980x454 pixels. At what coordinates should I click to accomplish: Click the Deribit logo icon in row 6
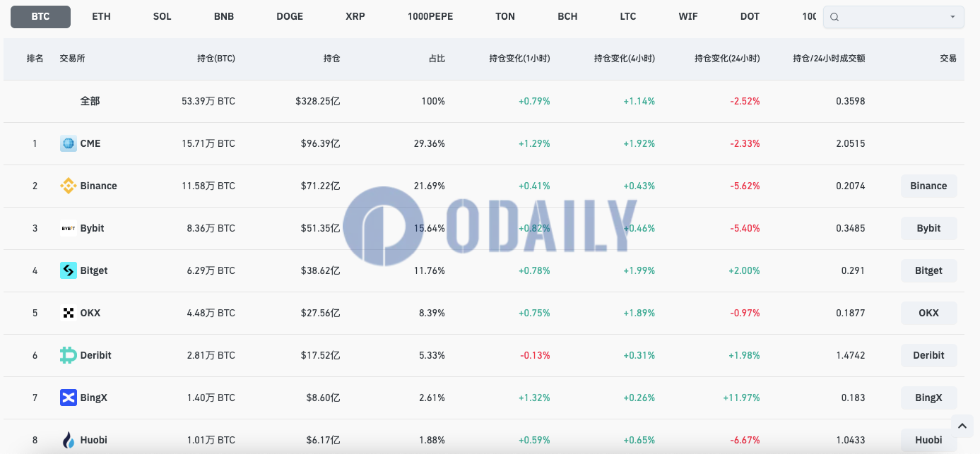pyautogui.click(x=69, y=355)
